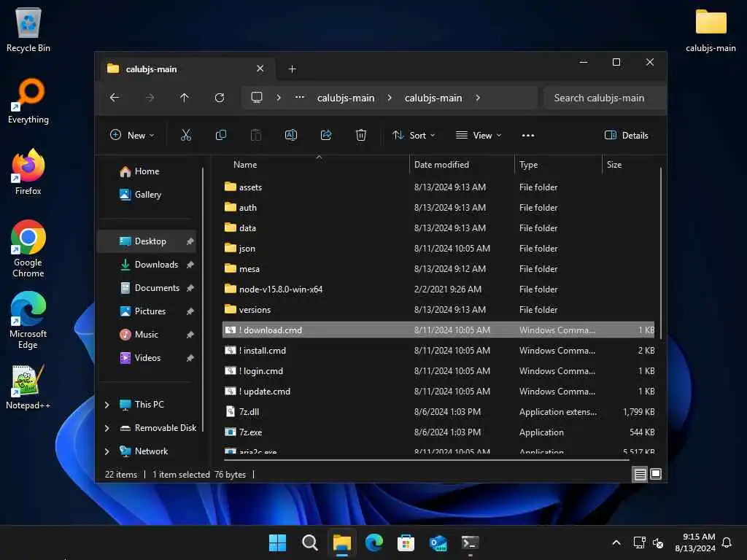This screenshot has width=747, height=560.
Task: Select the calubjs-main window tab
Action: [x=185, y=69]
